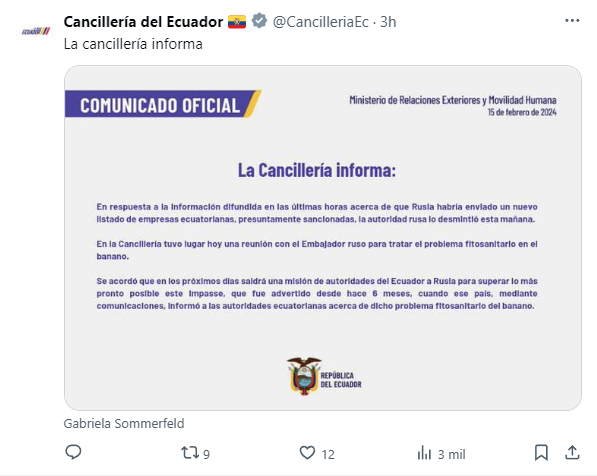597x476 pixels.
Task: Bookmark this post
Action: (541, 453)
